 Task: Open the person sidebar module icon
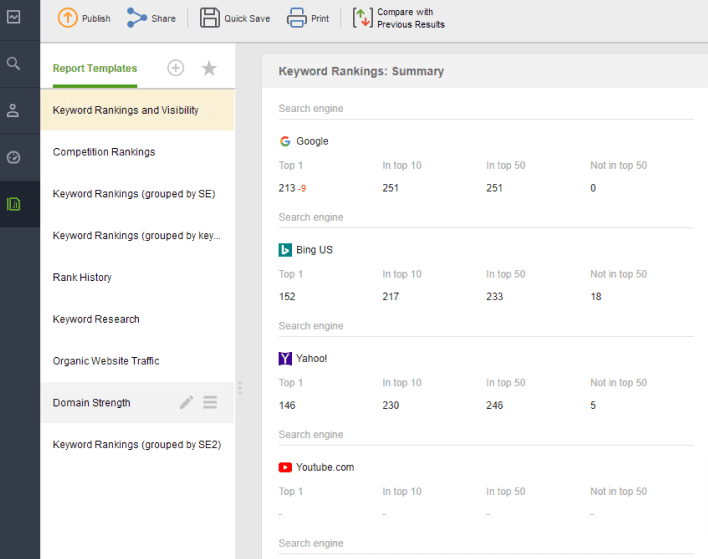[x=13, y=111]
